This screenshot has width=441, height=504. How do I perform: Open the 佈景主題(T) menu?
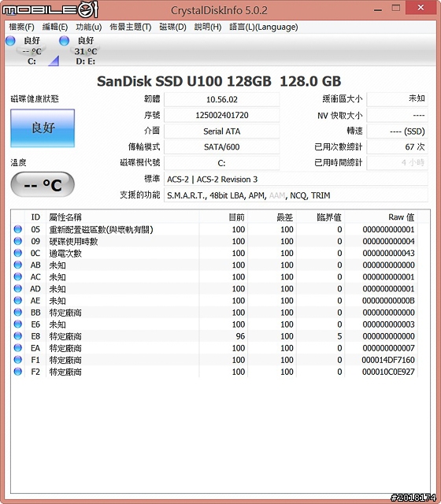tap(130, 27)
